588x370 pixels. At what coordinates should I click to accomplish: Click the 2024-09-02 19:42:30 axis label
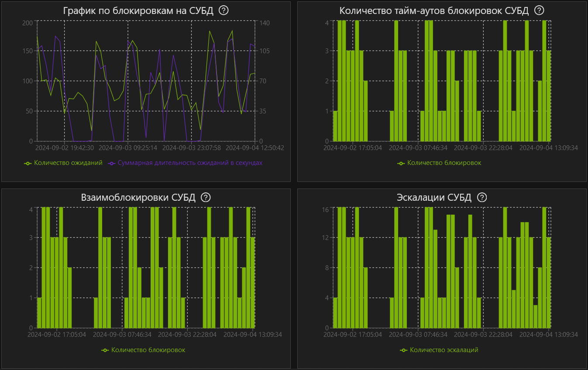[65, 148]
